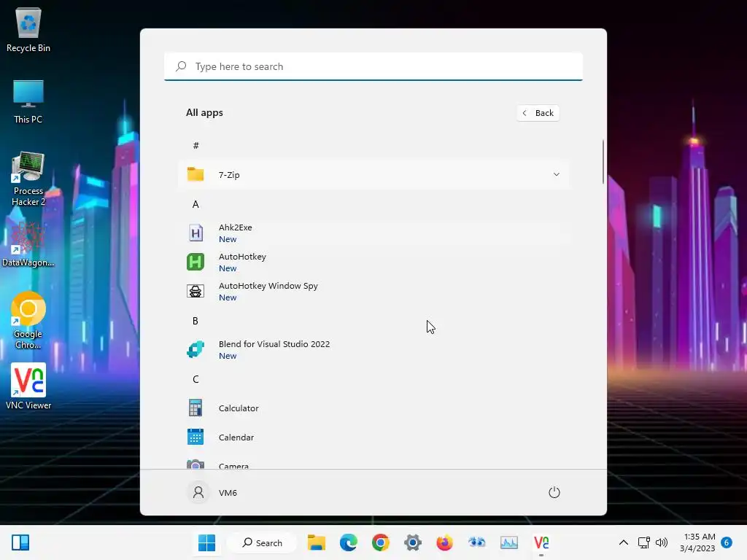Click the 'Calendar' app name
Image resolution: width=747 pixels, height=560 pixels.
pos(236,437)
